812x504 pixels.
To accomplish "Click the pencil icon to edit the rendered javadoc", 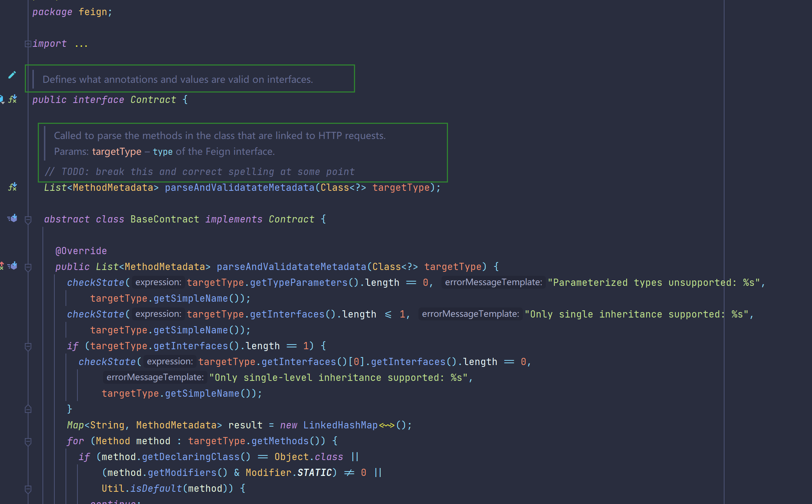I will [12, 75].
